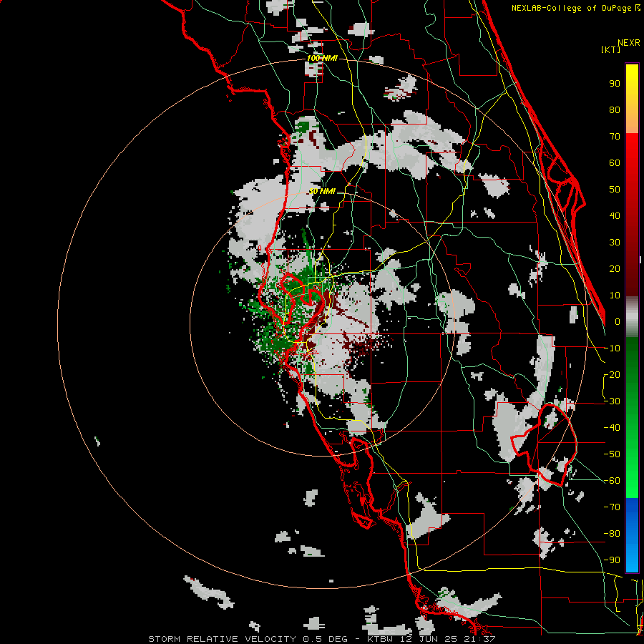This screenshot has height=644, width=644.
Task: Click the 90 value on velocity scale
Action: pos(615,84)
